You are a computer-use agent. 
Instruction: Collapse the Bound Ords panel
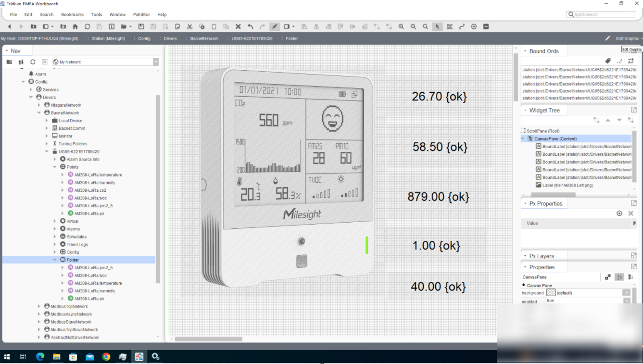[x=525, y=51]
